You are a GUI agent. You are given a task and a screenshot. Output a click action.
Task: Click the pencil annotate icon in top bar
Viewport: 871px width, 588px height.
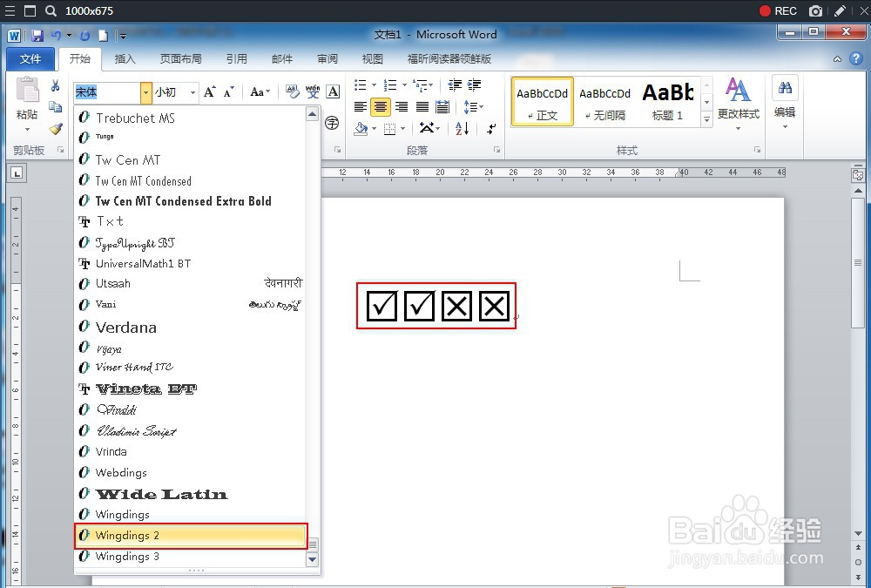pyautogui.click(x=840, y=10)
